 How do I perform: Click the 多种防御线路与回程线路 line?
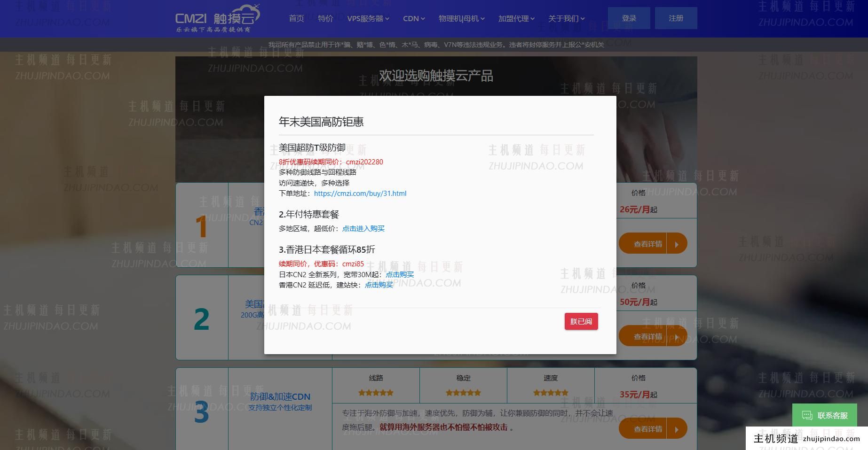tap(317, 172)
